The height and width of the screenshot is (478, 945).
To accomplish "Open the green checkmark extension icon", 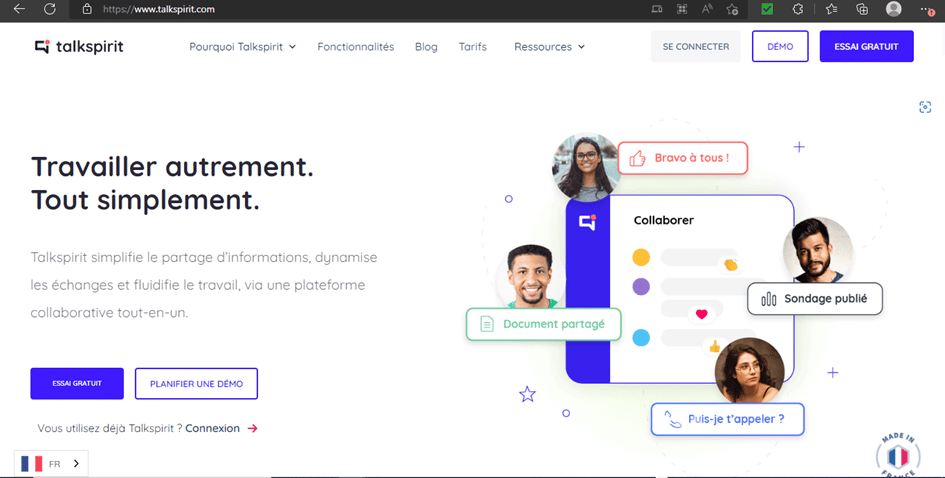I will pos(767,9).
